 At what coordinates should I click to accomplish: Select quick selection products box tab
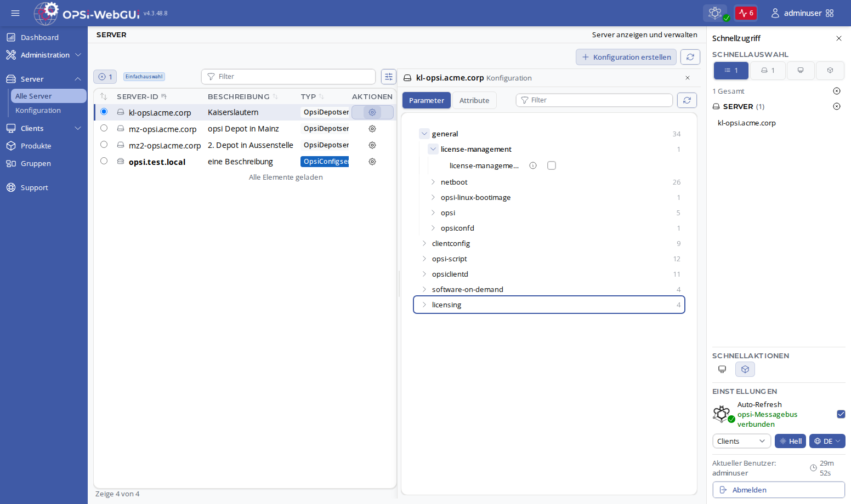(830, 70)
